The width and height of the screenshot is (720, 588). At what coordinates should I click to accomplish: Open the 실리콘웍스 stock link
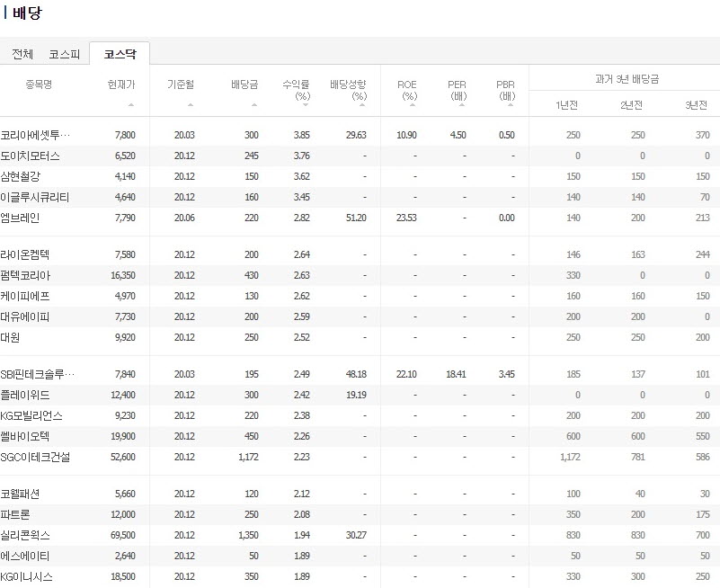pos(25,535)
